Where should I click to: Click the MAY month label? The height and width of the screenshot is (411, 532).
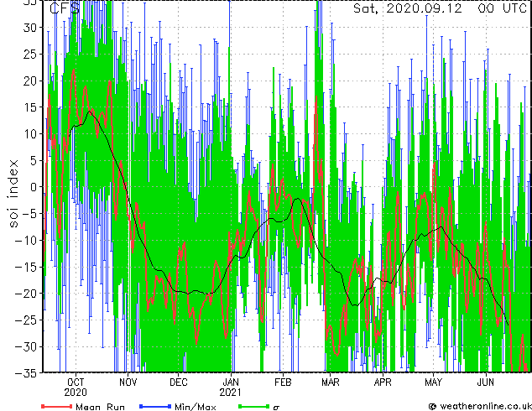433,382
